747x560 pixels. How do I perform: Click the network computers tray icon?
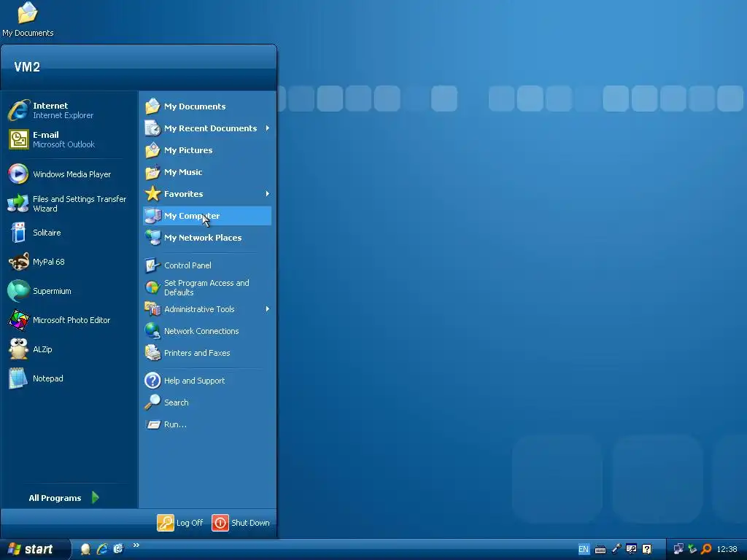coord(678,549)
